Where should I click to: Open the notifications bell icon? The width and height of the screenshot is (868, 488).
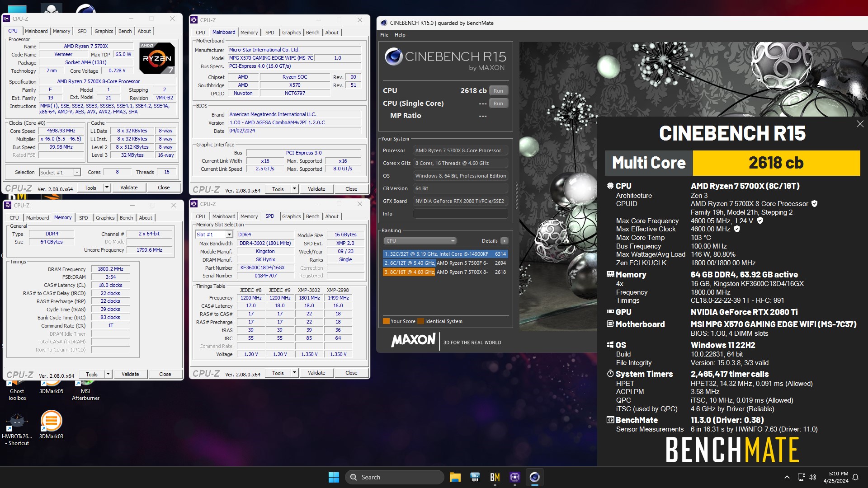click(855, 477)
